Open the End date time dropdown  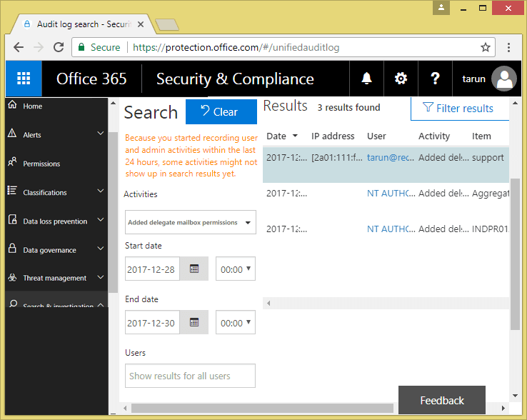(x=236, y=322)
